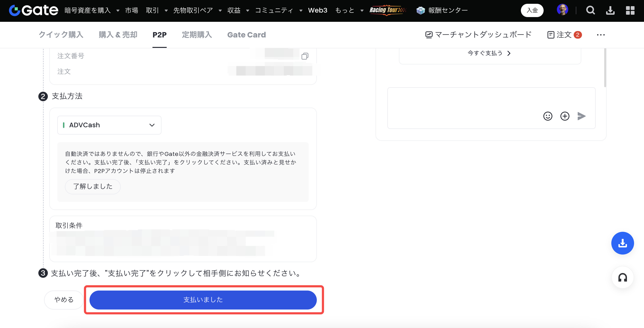The height and width of the screenshot is (328, 644).
Task: Open the user profile avatar
Action: tap(563, 10)
